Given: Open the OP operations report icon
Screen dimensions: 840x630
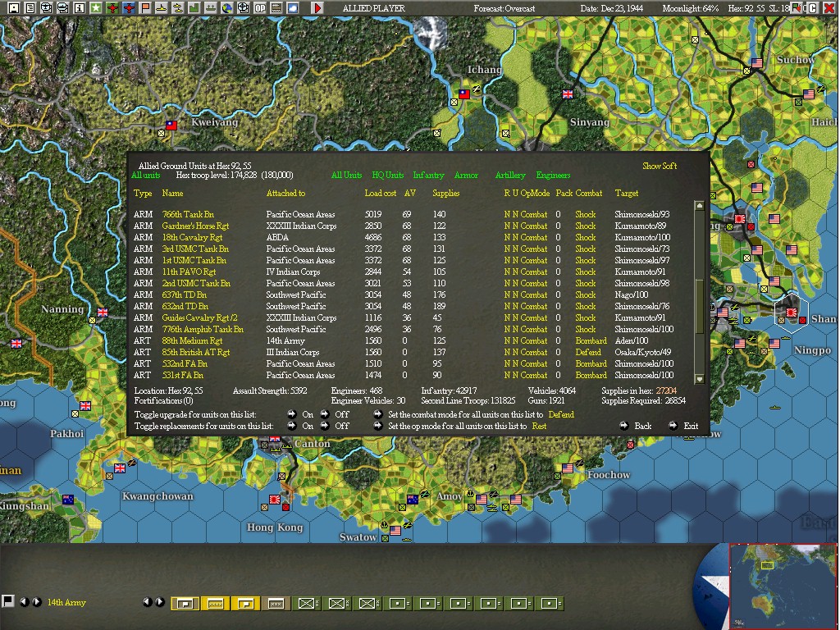Looking at the screenshot, I should 260,7.
